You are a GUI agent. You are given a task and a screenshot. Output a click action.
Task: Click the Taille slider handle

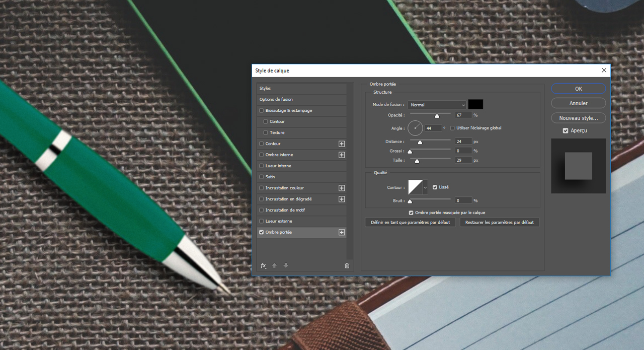coord(417,161)
